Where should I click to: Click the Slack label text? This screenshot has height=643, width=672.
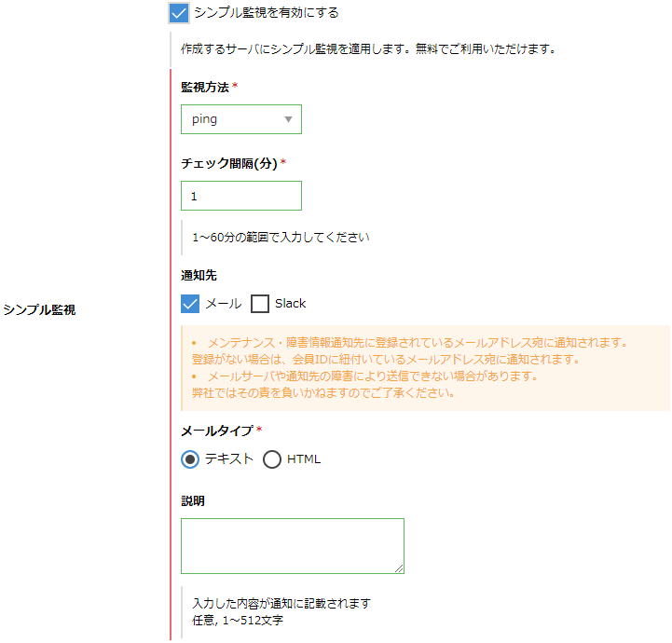pyautogui.click(x=290, y=304)
